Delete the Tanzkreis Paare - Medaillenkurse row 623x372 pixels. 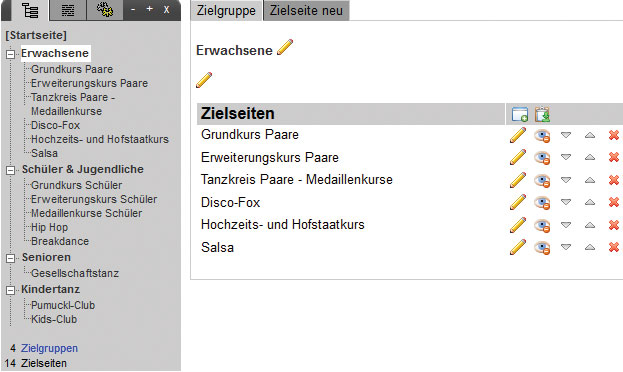614,180
